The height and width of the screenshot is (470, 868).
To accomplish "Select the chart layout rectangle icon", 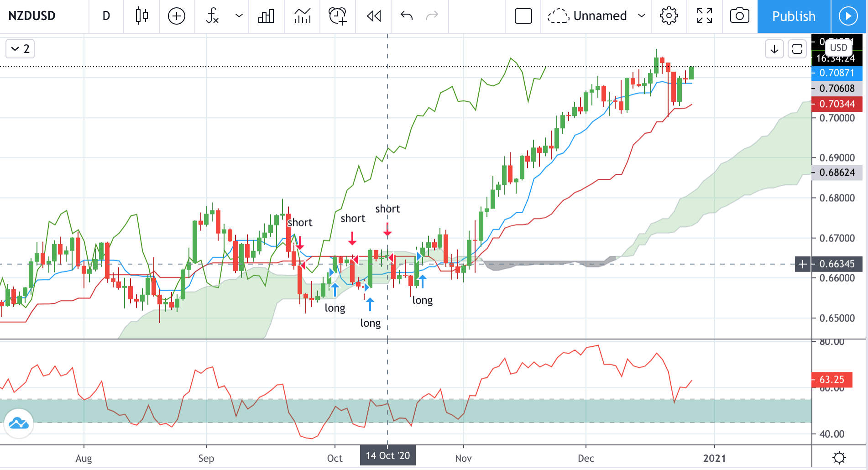I will pos(523,16).
